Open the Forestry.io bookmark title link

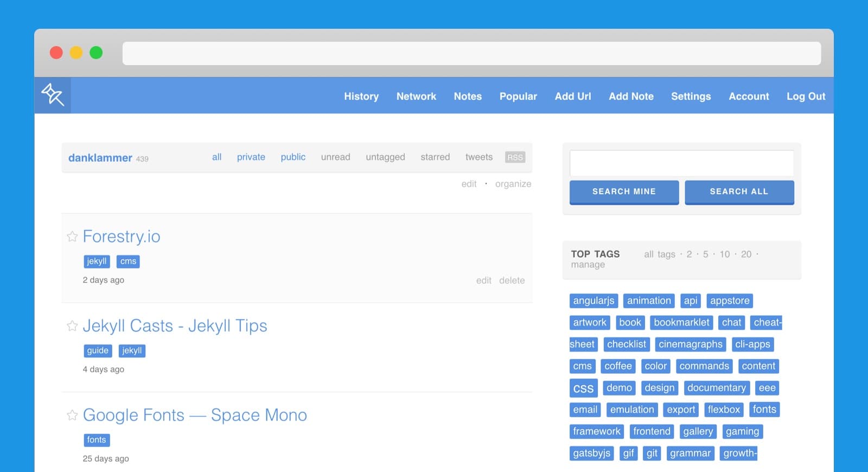122,237
